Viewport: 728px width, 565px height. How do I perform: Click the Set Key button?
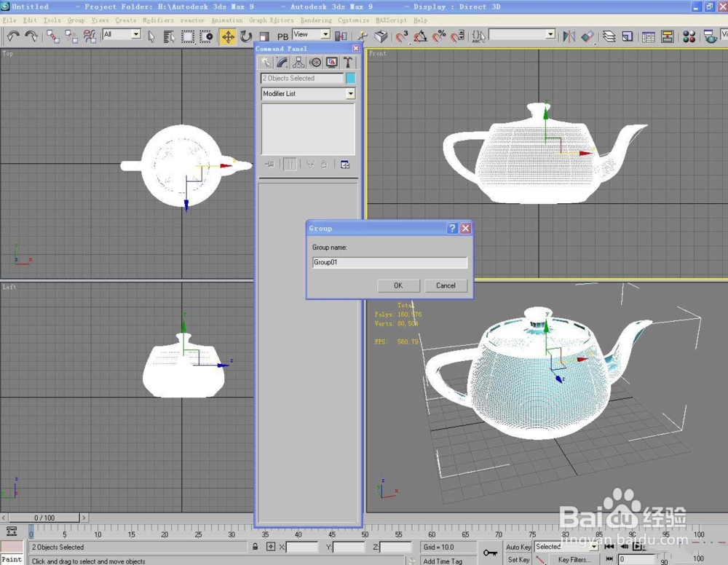518,559
